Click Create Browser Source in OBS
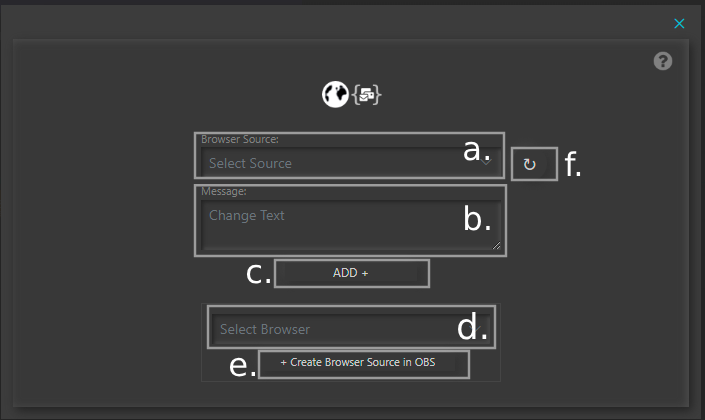Viewport: 705px width, 420px height. click(x=364, y=364)
